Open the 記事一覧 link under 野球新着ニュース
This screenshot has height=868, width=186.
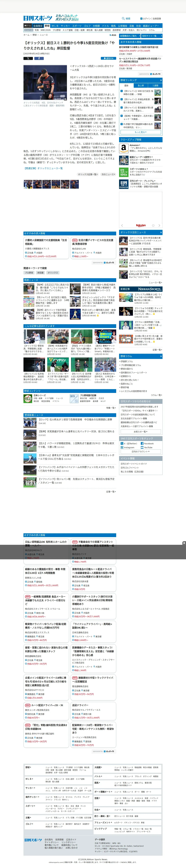[111, 491]
